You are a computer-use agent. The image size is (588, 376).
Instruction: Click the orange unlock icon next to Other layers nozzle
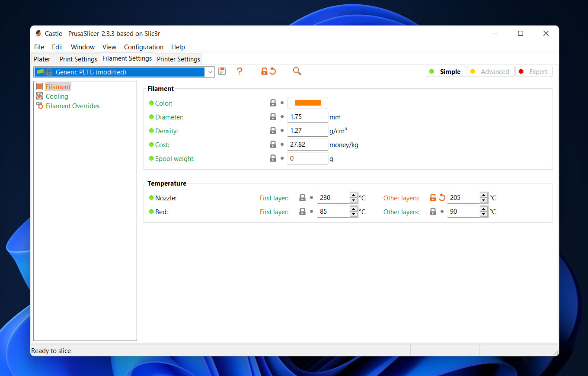point(433,198)
